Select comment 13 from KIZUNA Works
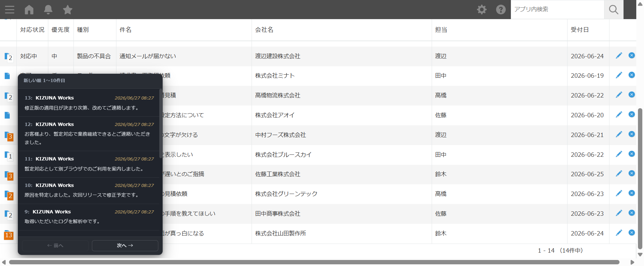This screenshot has width=644, height=266. 89,103
